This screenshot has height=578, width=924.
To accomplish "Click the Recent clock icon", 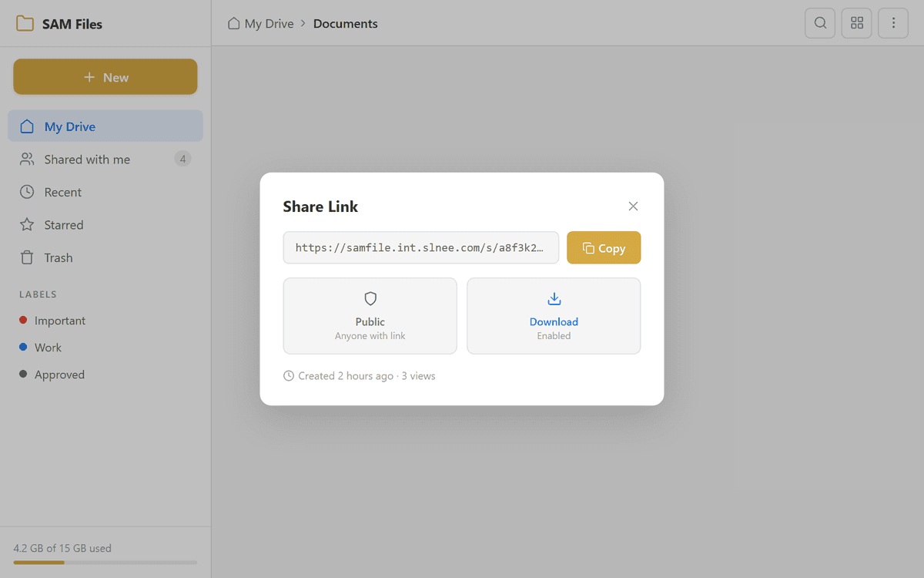I will pyautogui.click(x=28, y=191).
